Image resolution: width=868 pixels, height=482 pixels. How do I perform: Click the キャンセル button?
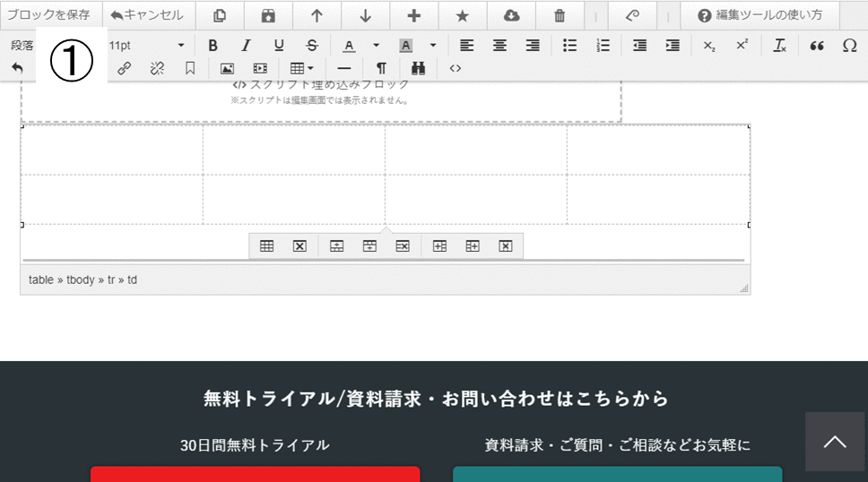[148, 15]
